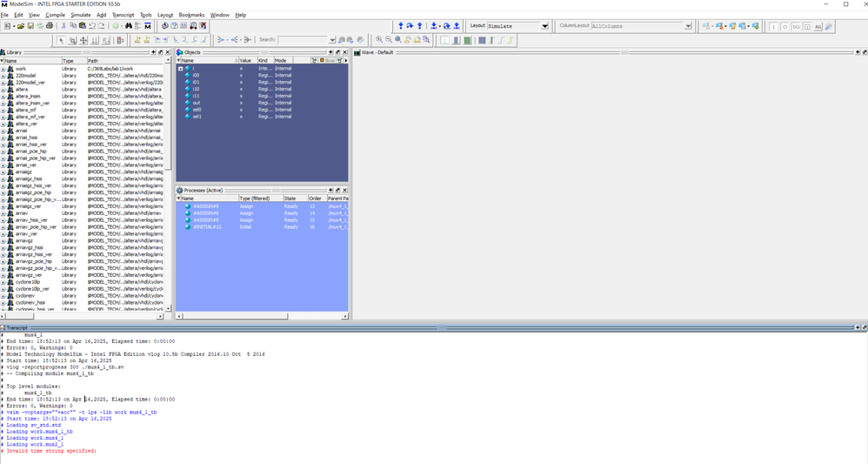
Task: Open the Tools menu
Action: [x=145, y=15]
